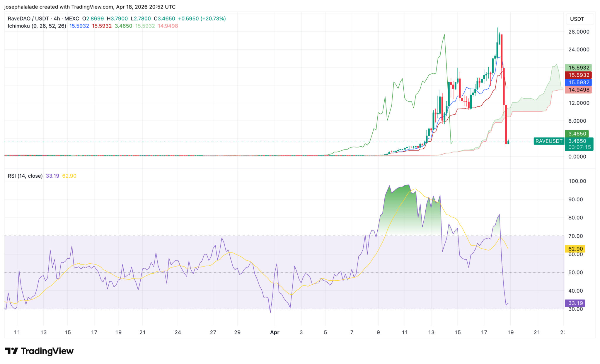The image size is (600, 364).
Task: Click the RaveDAO / USDT symbol title
Action: (x=29, y=18)
